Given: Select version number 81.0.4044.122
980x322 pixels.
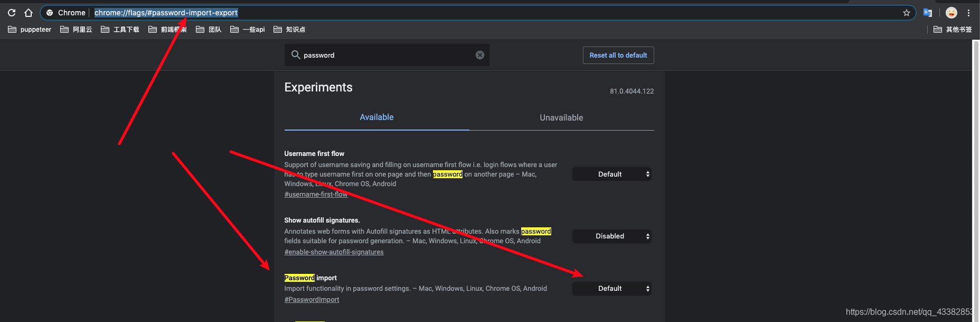Looking at the screenshot, I should (x=632, y=91).
